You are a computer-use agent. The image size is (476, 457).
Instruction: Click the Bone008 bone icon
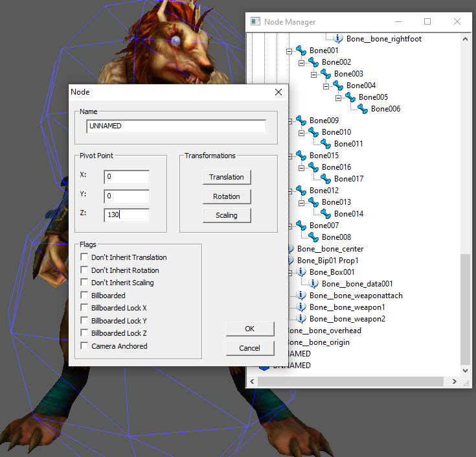(x=313, y=237)
